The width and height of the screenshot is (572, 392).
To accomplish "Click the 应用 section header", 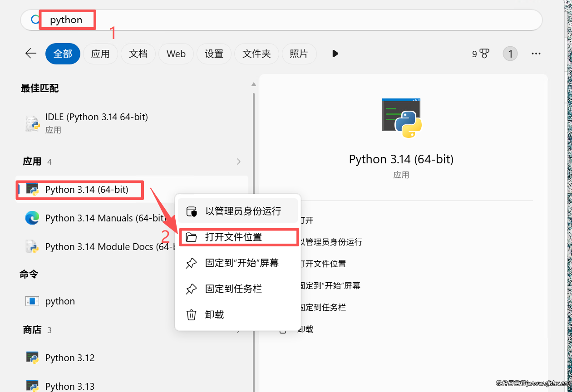I will [x=32, y=162].
